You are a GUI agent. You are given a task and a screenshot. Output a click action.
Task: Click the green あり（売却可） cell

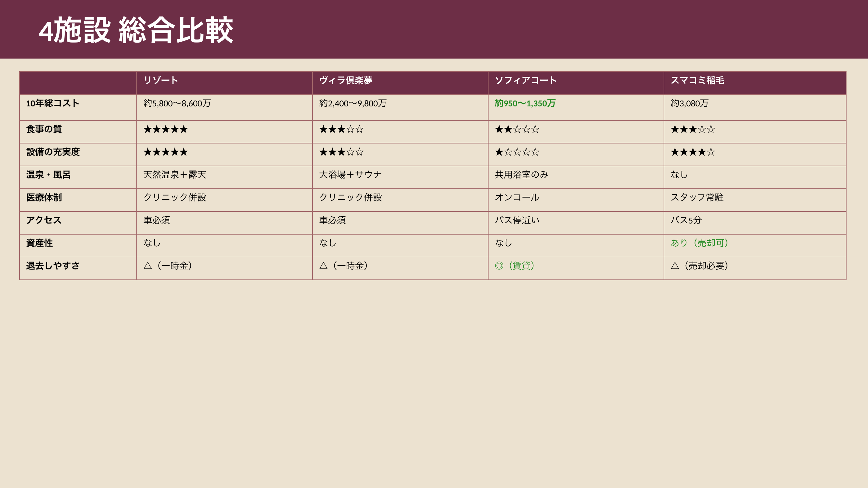pos(699,243)
